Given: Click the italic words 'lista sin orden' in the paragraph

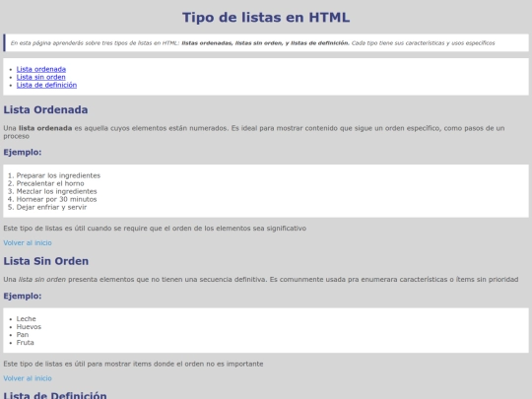Looking at the screenshot, I should click(x=42, y=280).
